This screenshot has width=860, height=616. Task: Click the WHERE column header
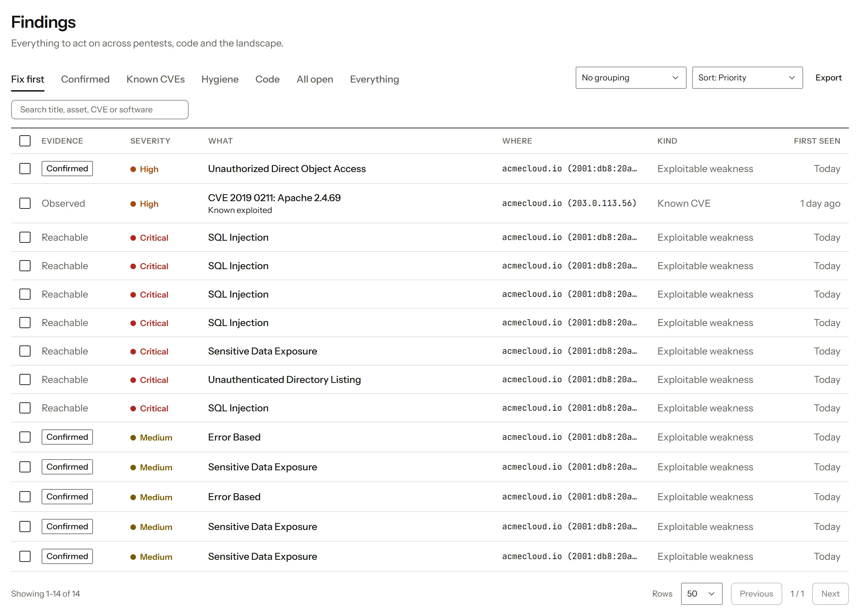coord(517,141)
